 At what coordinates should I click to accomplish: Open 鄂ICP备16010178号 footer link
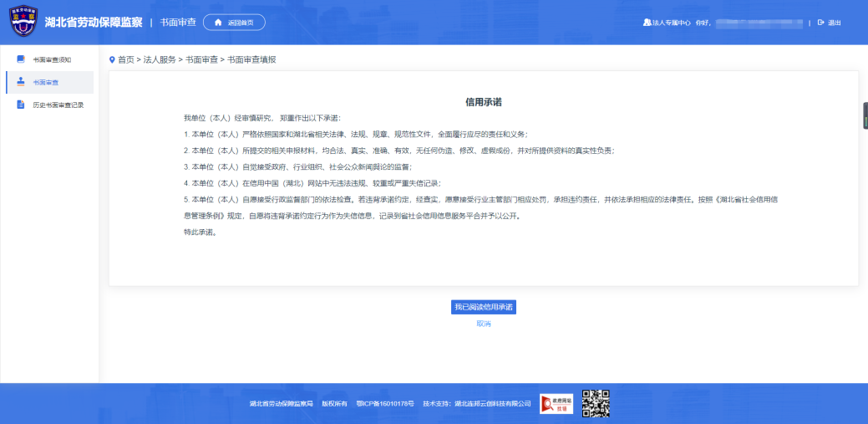(385, 403)
